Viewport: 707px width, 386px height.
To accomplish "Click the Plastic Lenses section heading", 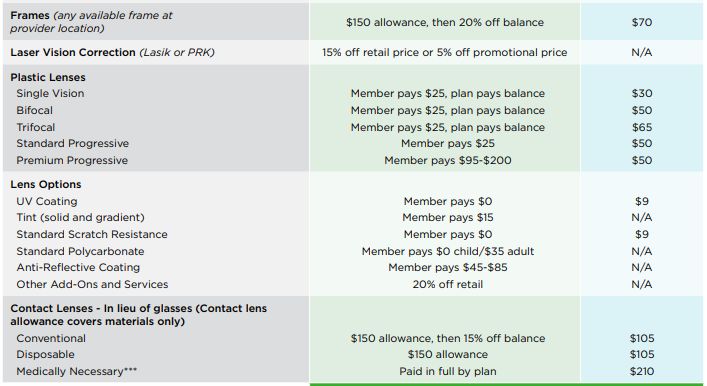I will [x=48, y=77].
